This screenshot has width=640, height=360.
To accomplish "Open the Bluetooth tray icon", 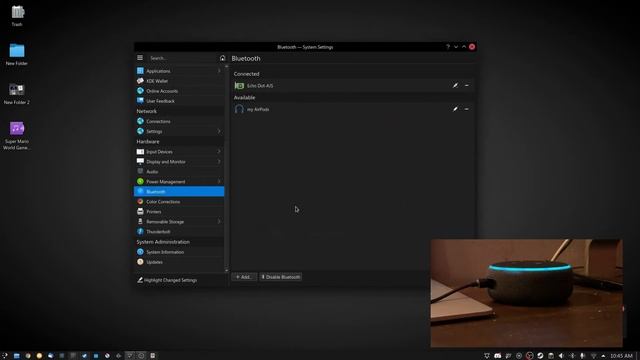I will click(x=572, y=356).
